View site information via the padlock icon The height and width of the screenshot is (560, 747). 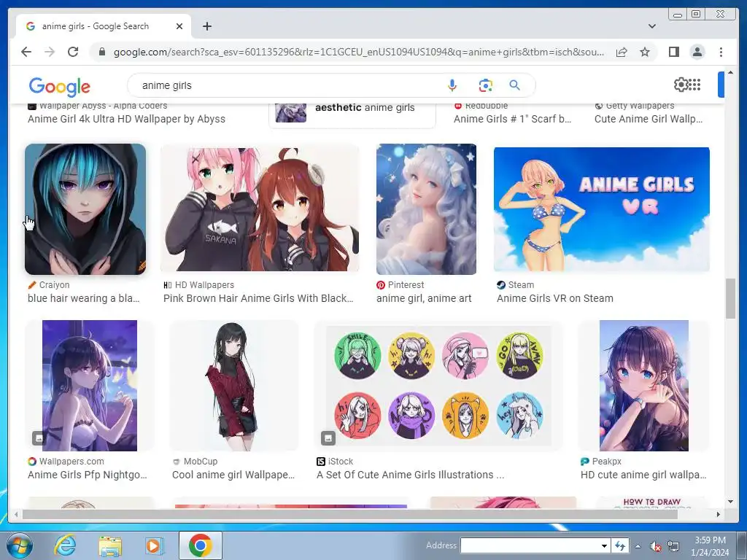tap(102, 52)
